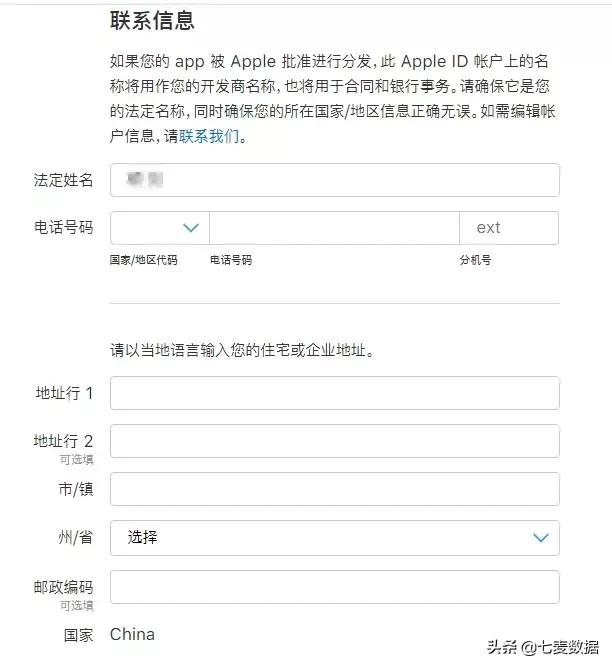This screenshot has height=668, width=612.
Task: Click the 分机号 caption under ext
Action: pyautogui.click(x=475, y=260)
